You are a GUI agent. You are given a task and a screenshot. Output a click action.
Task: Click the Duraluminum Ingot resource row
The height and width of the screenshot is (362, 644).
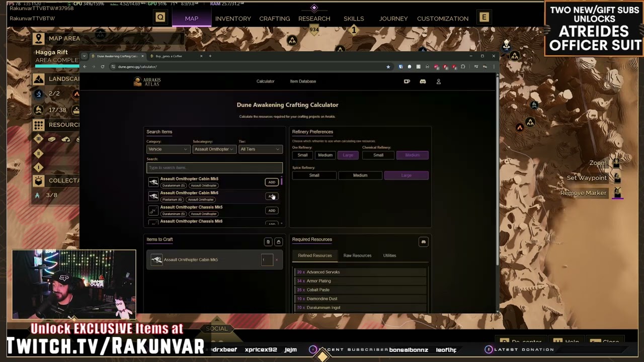coord(360,308)
